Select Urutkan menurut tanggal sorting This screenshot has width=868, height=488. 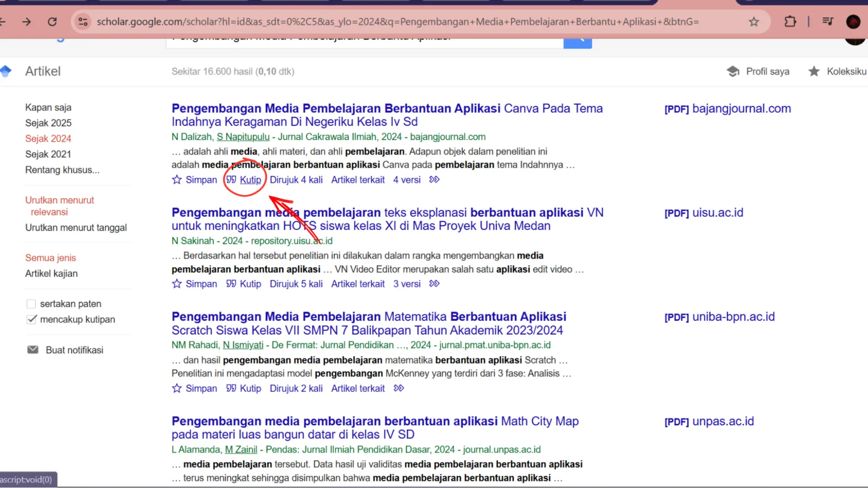[x=76, y=227]
